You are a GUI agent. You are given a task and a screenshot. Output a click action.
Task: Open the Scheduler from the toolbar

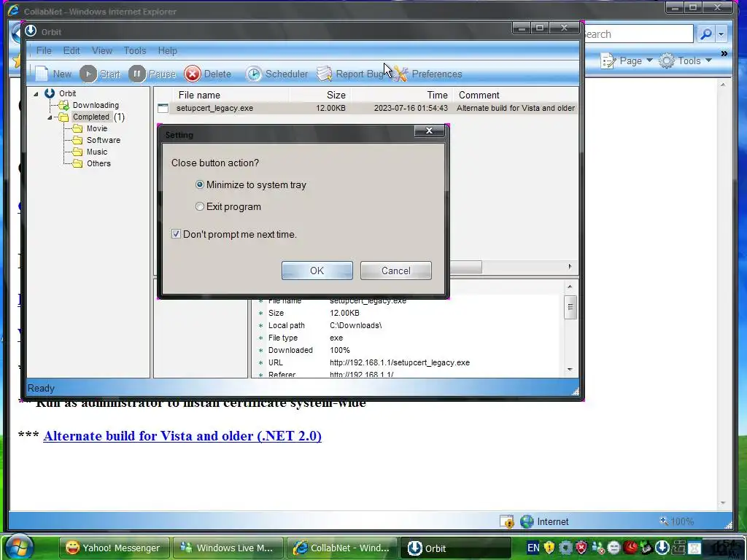click(x=277, y=74)
